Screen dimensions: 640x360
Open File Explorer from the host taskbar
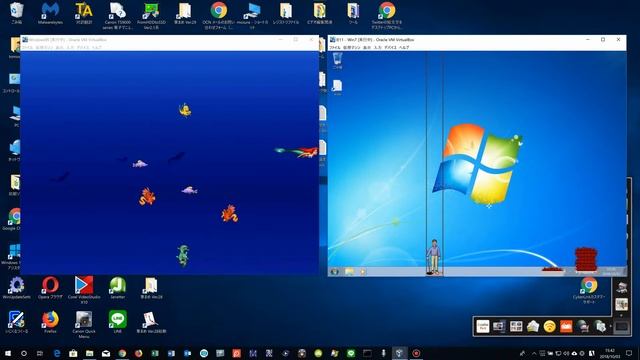coord(89,353)
